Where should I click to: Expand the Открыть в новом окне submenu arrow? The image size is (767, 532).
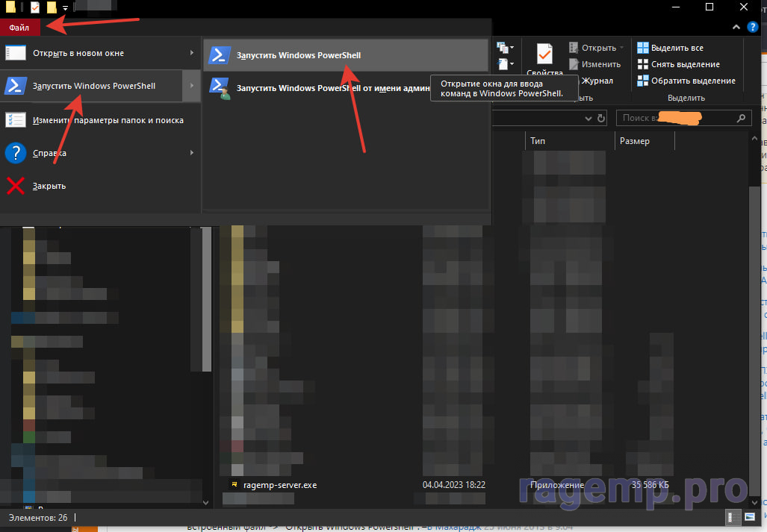click(192, 53)
